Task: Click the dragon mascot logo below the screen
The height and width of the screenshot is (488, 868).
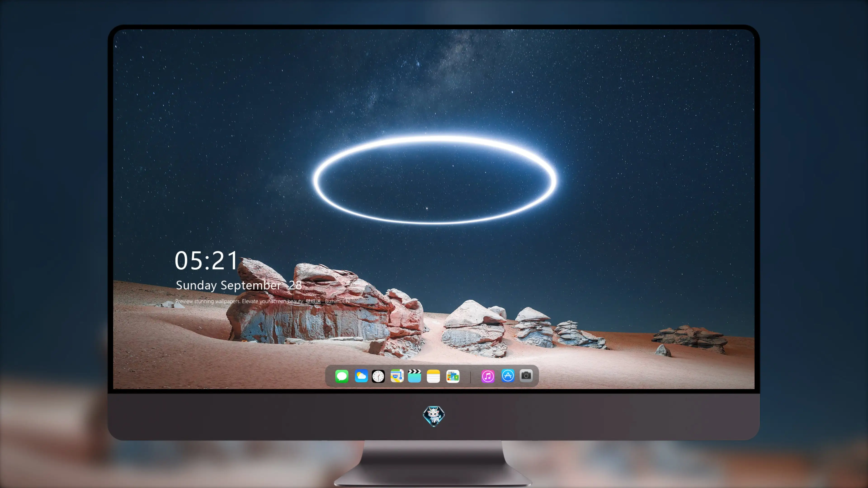Action: point(434,416)
